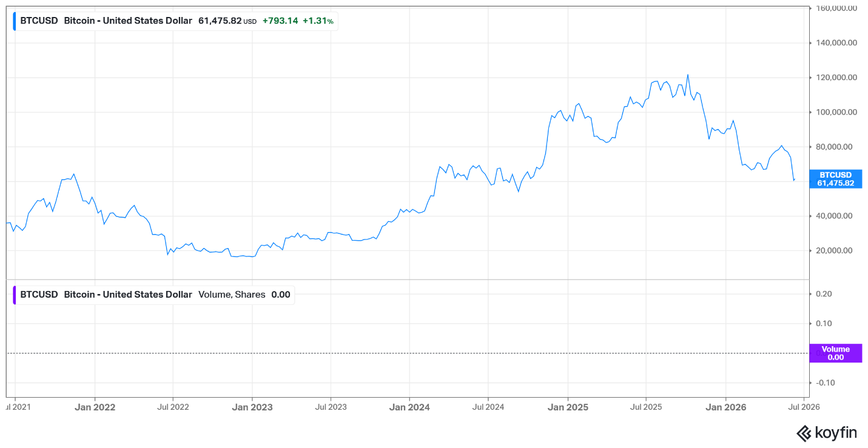The width and height of the screenshot is (868, 448).
Task: Click the blue color bar in price legend
Action: [x=14, y=21]
